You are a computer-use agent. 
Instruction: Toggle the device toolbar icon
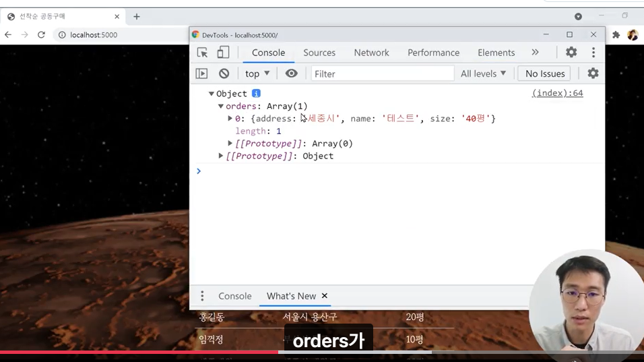point(223,53)
